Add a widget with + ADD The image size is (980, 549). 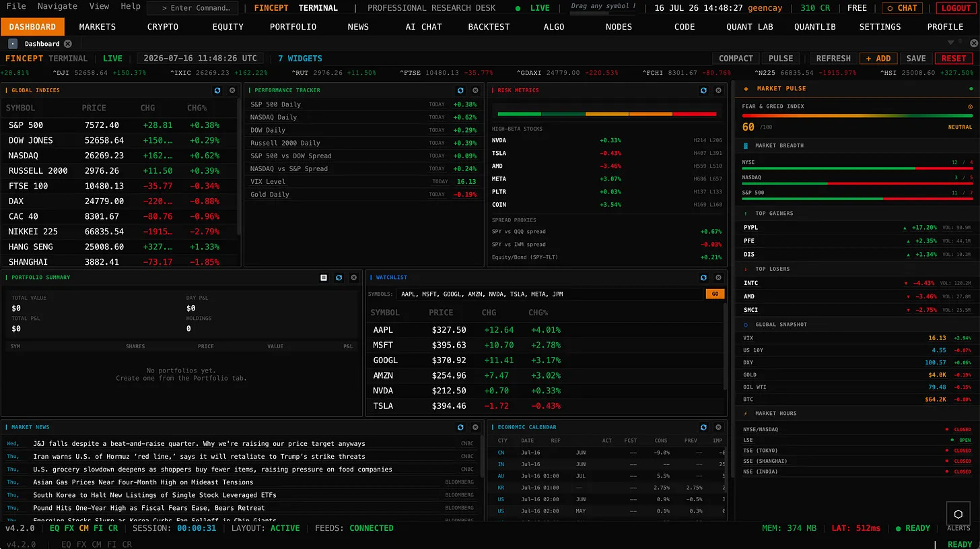878,59
